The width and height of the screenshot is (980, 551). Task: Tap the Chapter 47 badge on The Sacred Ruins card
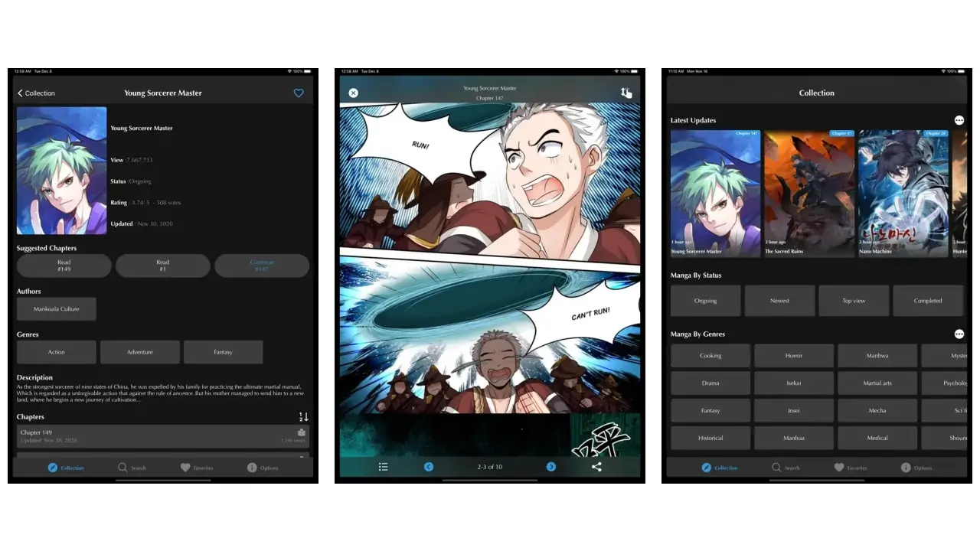click(x=841, y=133)
